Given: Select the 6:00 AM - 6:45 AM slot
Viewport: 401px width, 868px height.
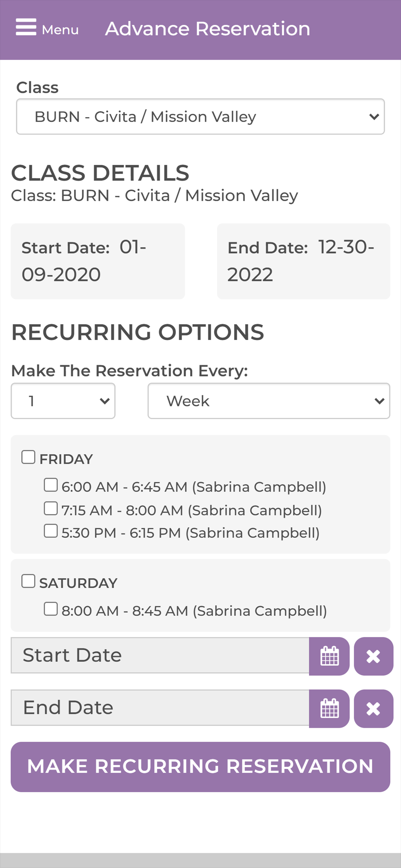Looking at the screenshot, I should click(x=51, y=485).
